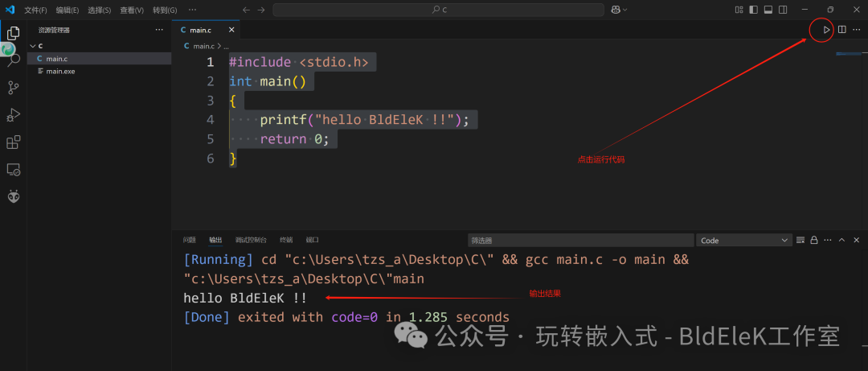Image resolution: width=868 pixels, height=371 pixels.
Task: Open the Search view in activity bar
Action: (14, 60)
